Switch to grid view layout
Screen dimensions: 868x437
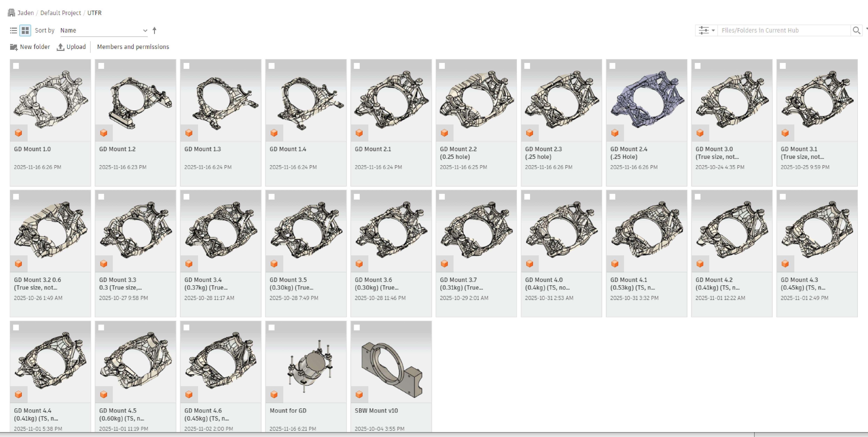pyautogui.click(x=25, y=30)
